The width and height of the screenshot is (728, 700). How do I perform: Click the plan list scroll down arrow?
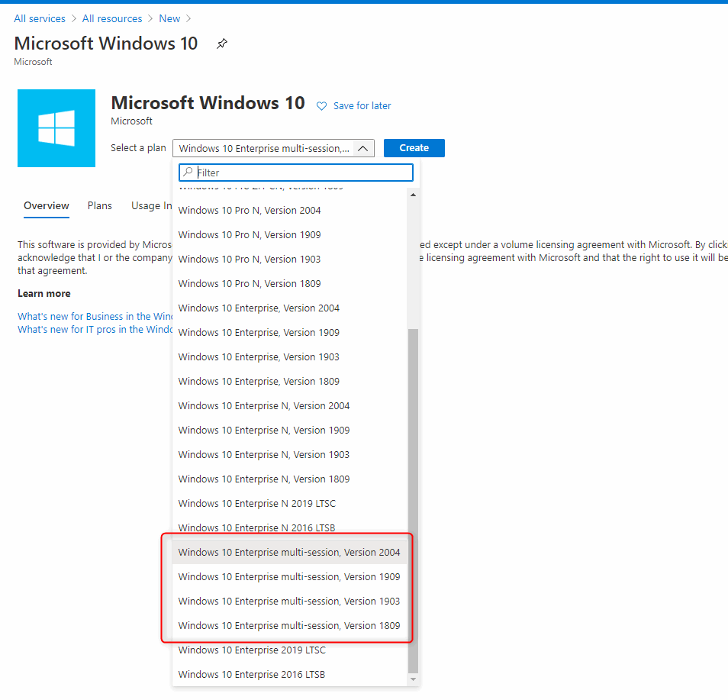(x=413, y=679)
